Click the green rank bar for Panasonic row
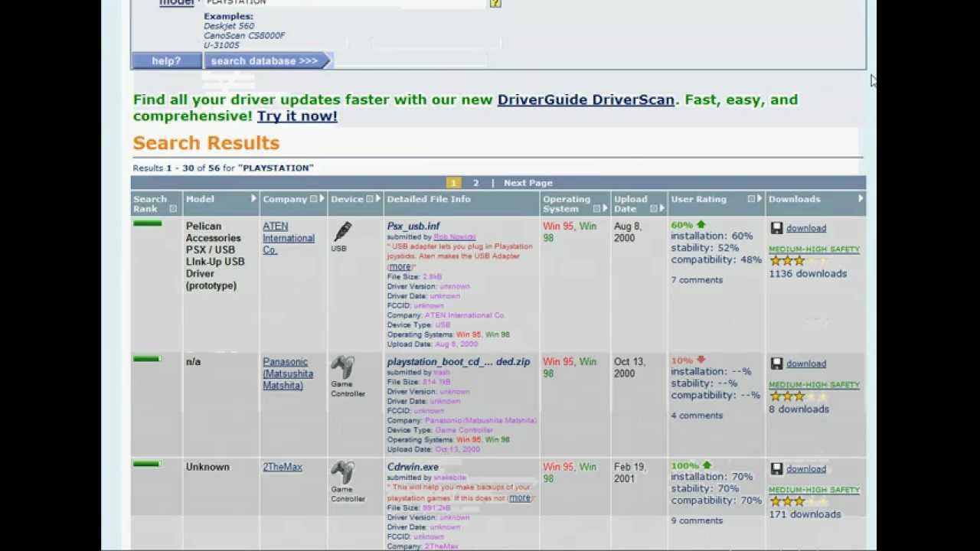The image size is (980, 551). pos(147,358)
